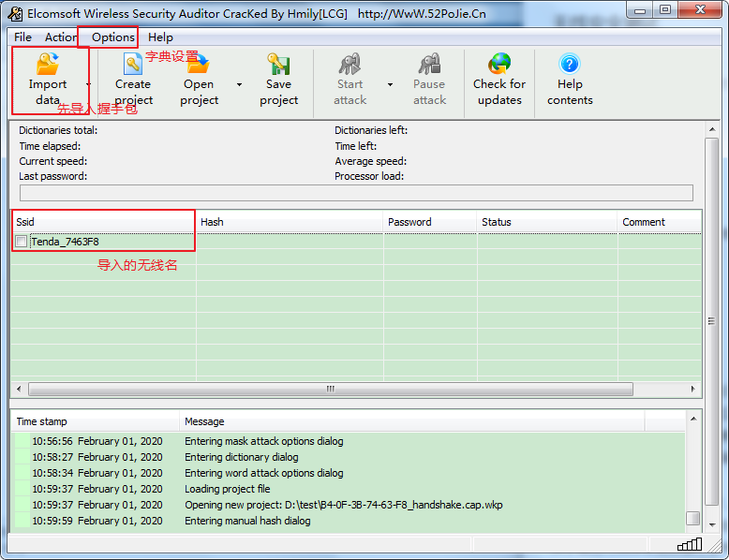Screen dimensions: 729x560
Task: Click the Comment column header
Action: click(660, 222)
